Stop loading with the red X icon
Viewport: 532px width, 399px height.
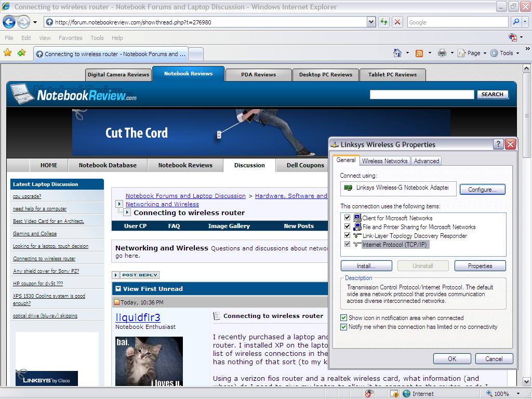[397, 22]
